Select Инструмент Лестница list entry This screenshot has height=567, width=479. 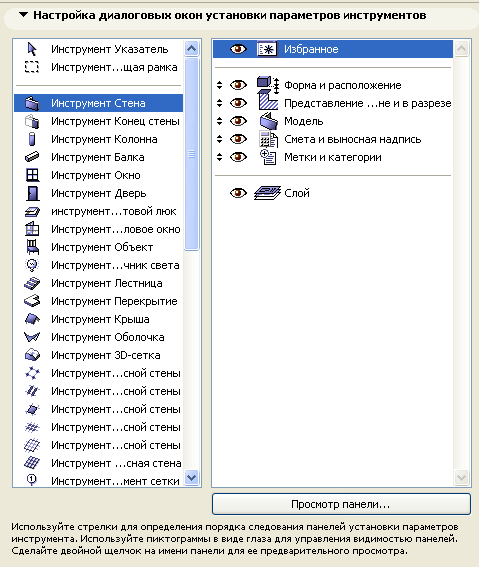tap(99, 283)
